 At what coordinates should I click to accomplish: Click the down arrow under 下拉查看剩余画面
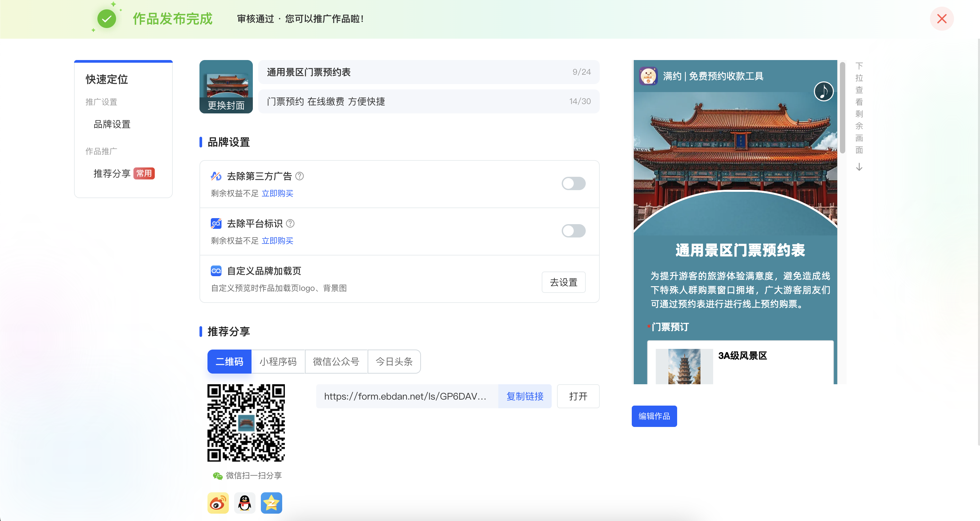(x=859, y=167)
